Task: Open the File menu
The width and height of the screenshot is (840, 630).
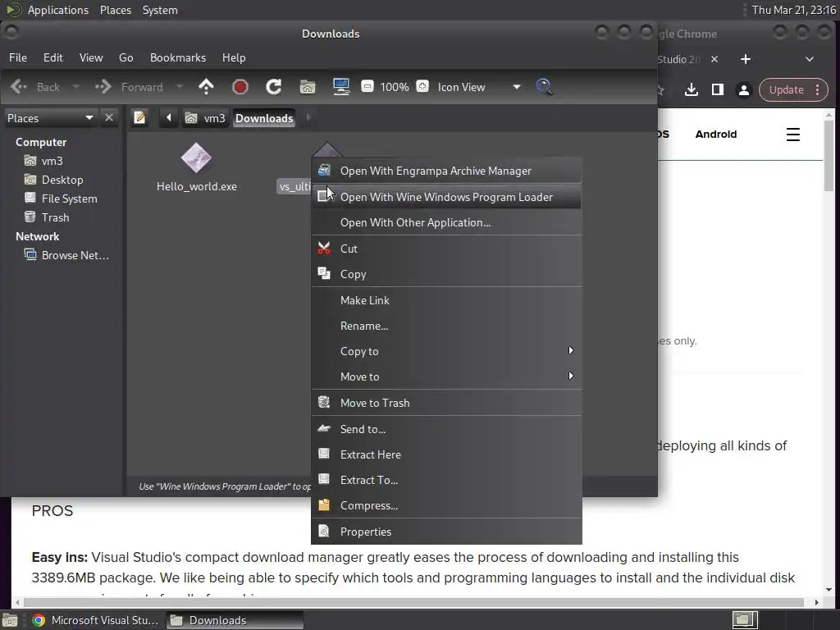Action: 18,57
